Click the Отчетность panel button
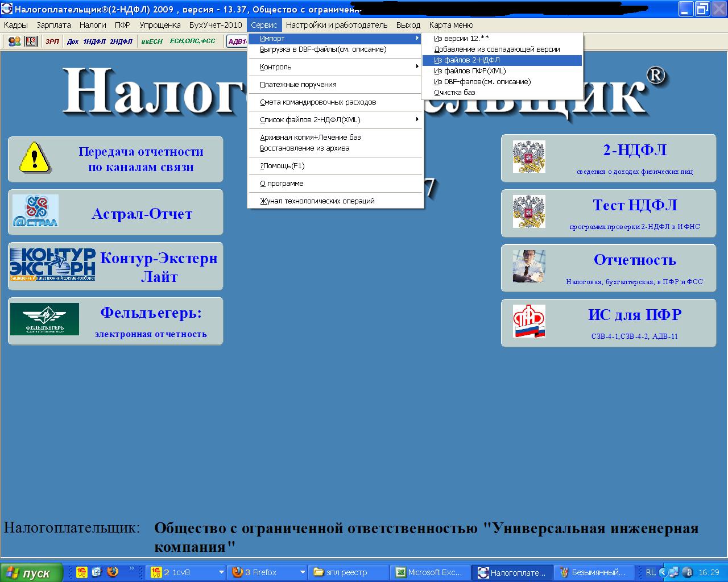728x582 pixels. click(x=608, y=268)
